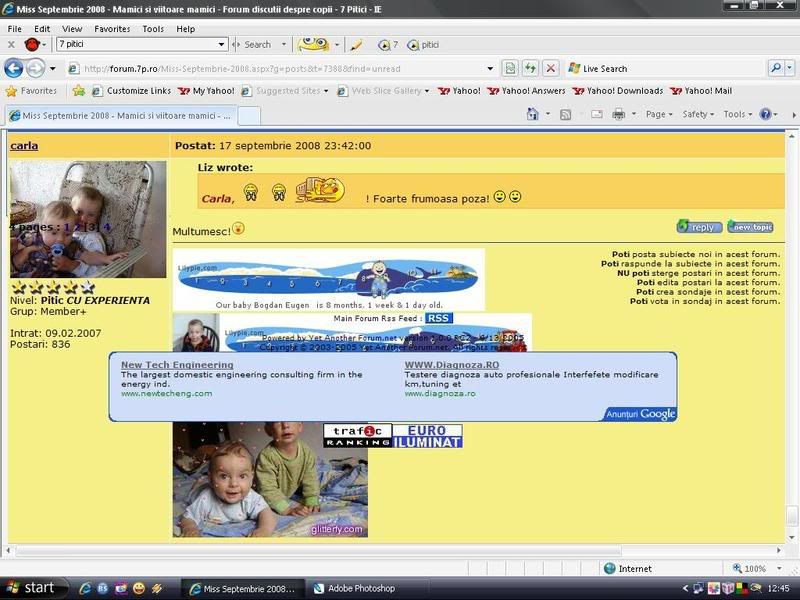This screenshot has width=800, height=600.
Task: Print the page using the printer icon
Action: [618, 114]
